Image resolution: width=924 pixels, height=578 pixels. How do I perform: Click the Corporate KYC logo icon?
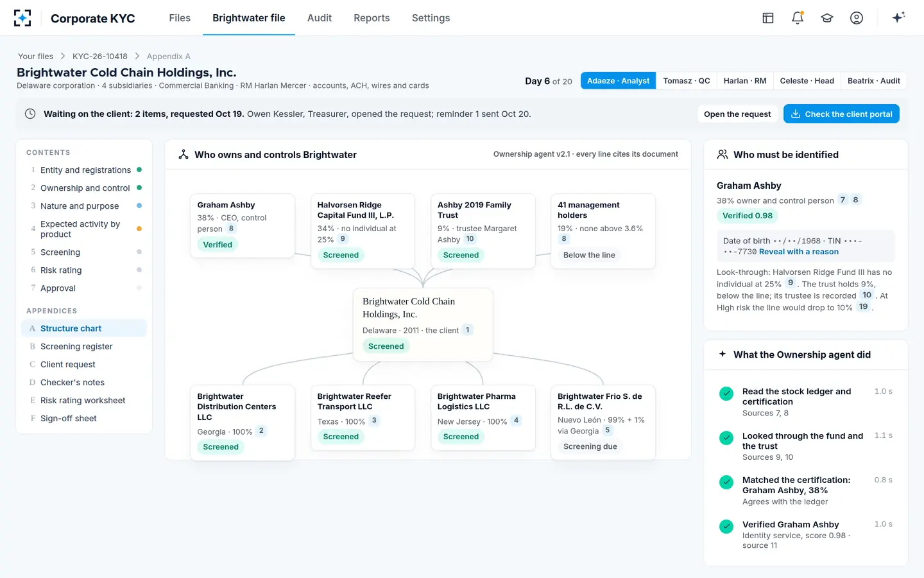[x=22, y=18]
